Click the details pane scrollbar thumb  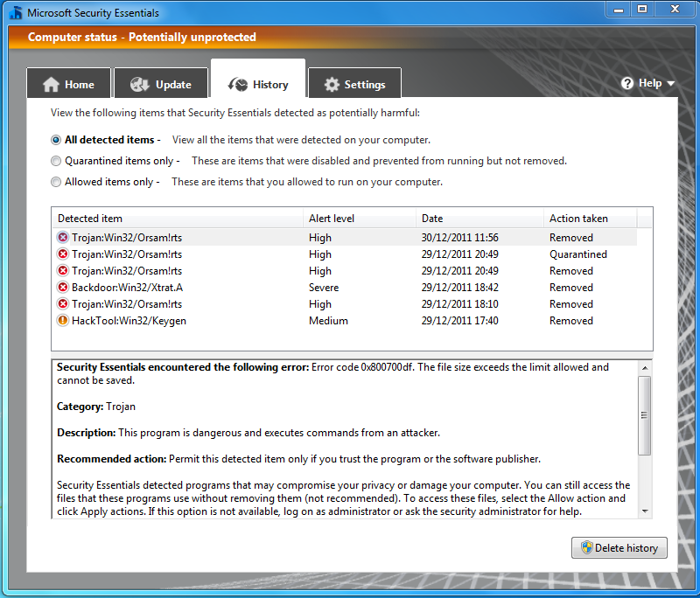645,415
